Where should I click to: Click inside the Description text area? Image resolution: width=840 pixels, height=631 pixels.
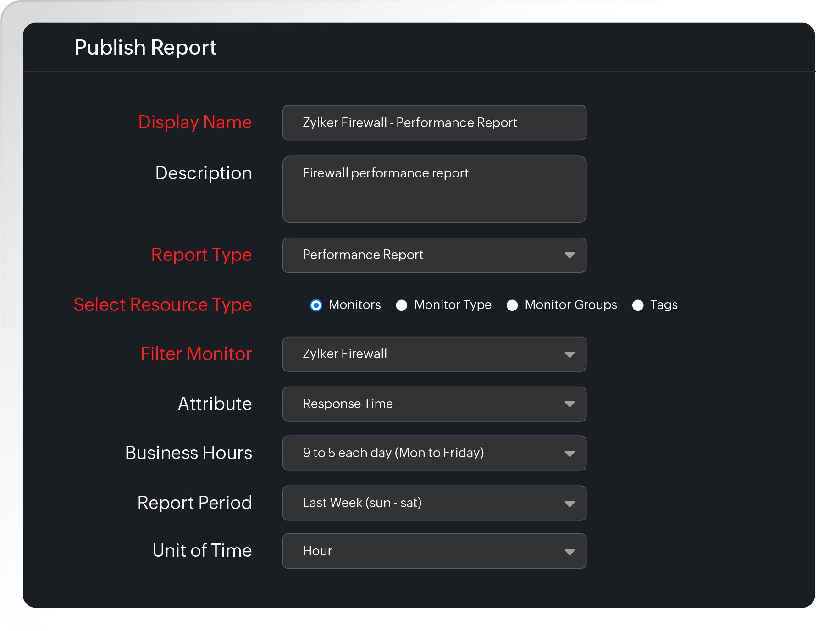[434, 189]
